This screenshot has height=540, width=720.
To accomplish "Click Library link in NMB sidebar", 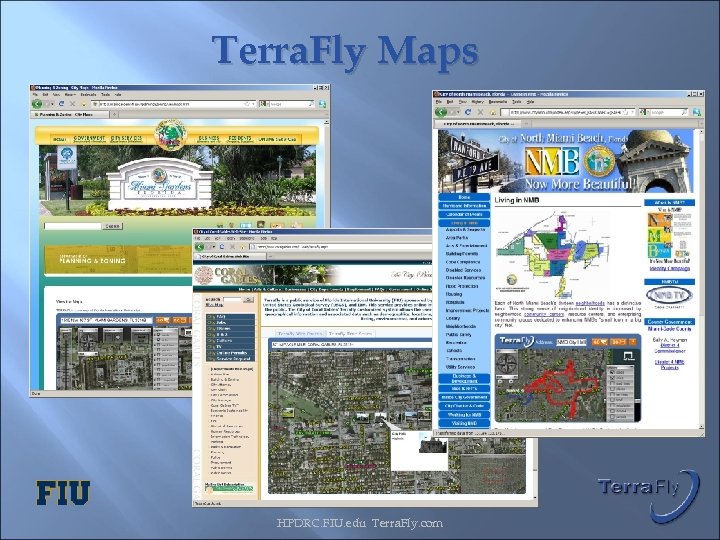I will click(x=453, y=318).
